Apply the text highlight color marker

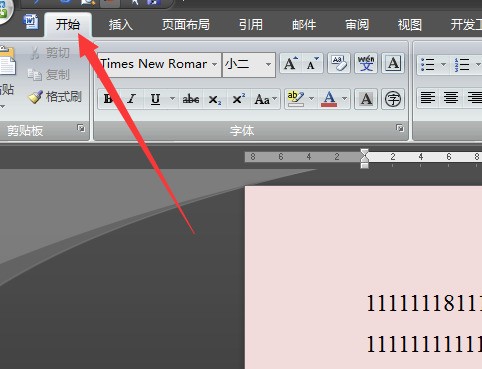click(x=295, y=99)
